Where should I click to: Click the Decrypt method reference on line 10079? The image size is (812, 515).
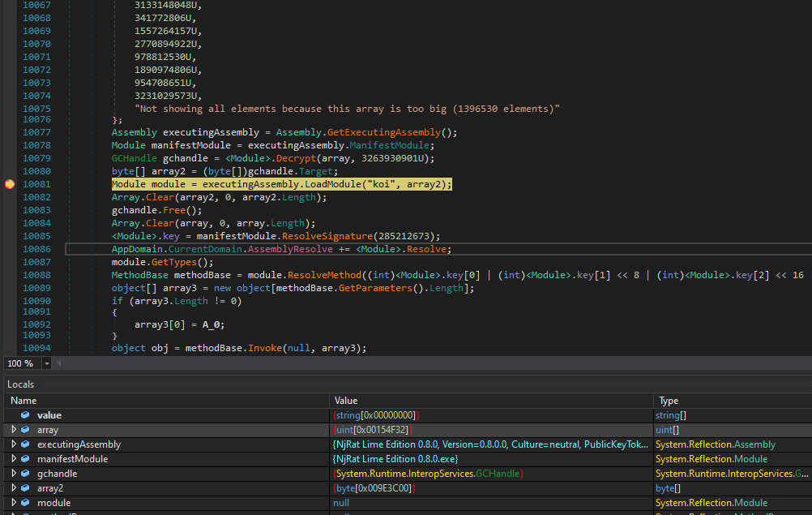click(x=297, y=158)
